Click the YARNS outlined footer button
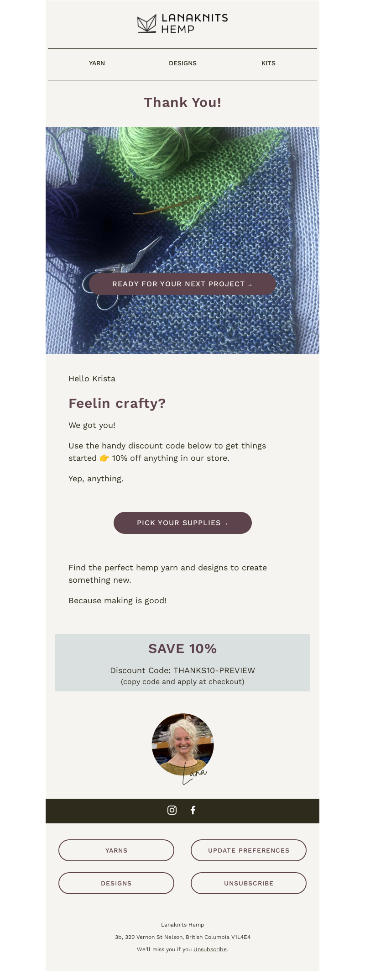The height and width of the screenshot is (980, 365). click(x=116, y=850)
